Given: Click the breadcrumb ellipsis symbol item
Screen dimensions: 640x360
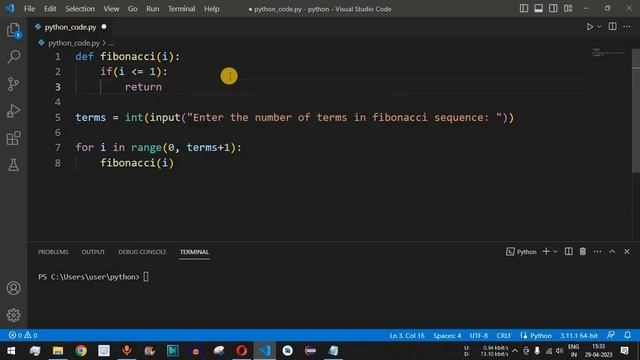Looking at the screenshot, I should pos(111,43).
